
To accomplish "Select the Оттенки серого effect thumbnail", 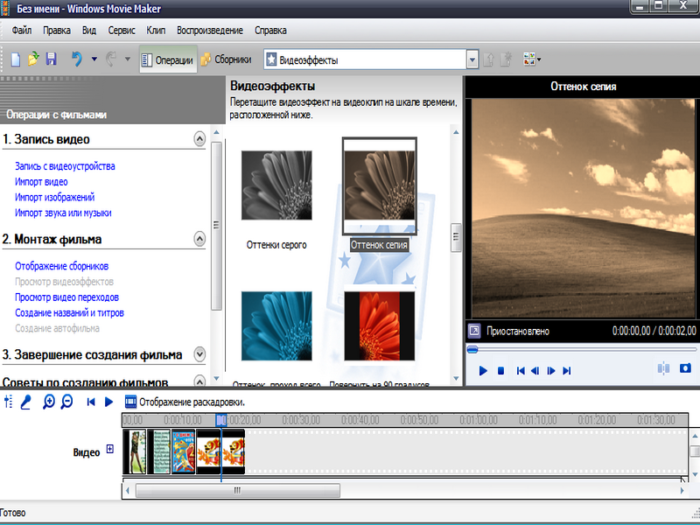I will (277, 185).
